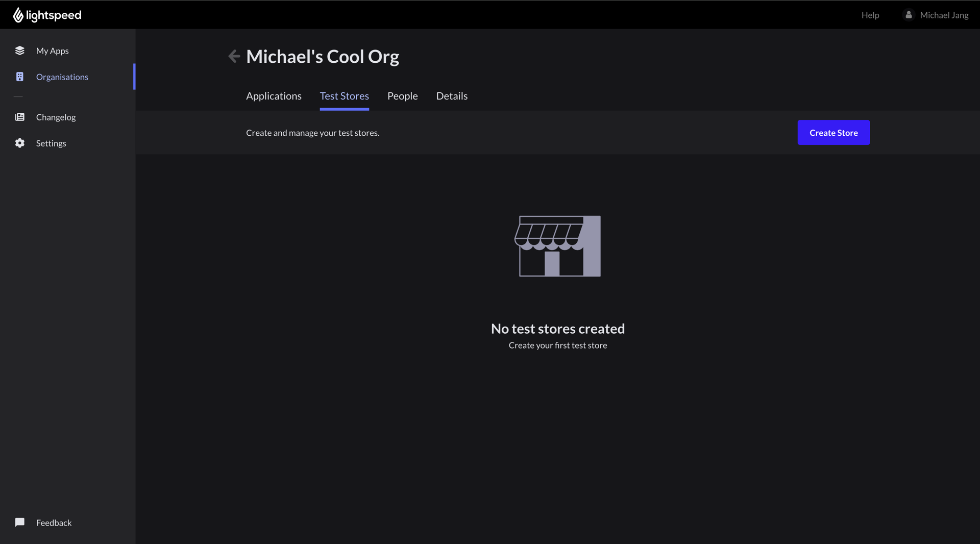Select the Organisations sidebar entry
This screenshot has height=544, width=980.
pos(62,77)
